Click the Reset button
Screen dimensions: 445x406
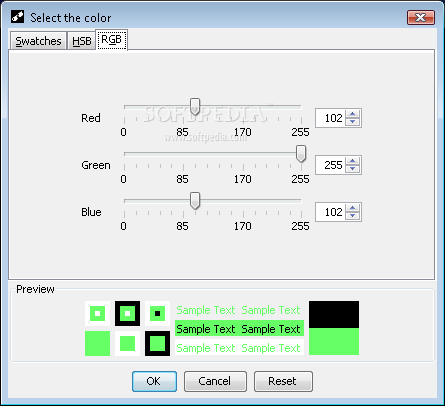pyautogui.click(x=283, y=381)
